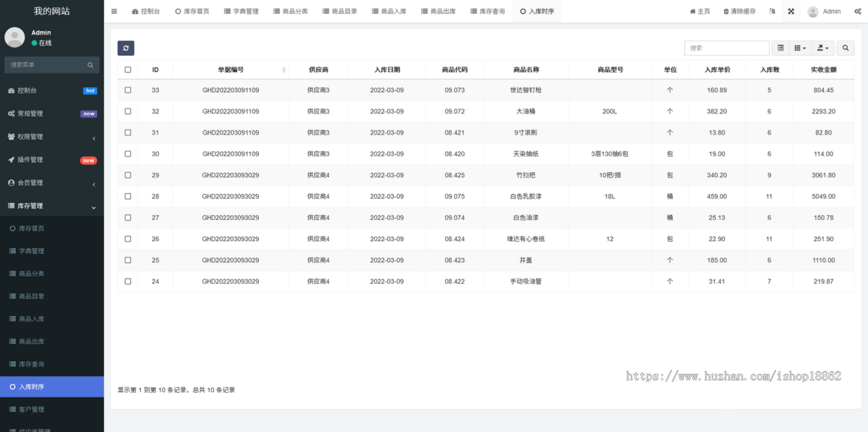The width and height of the screenshot is (868, 432).
Task: Switch to the 商品入库 tab
Action: point(389,11)
